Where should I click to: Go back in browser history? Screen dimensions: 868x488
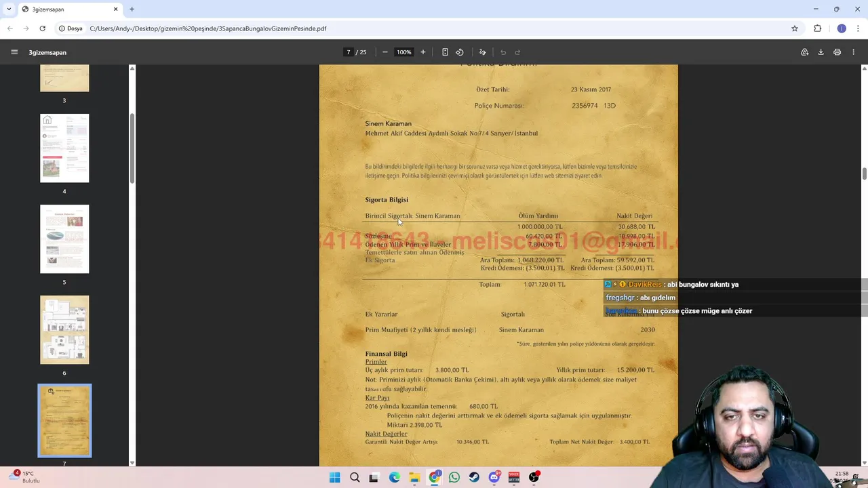(10, 28)
